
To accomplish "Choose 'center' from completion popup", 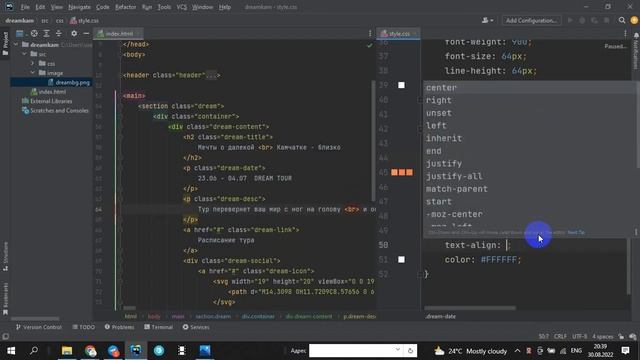I will (529, 88).
